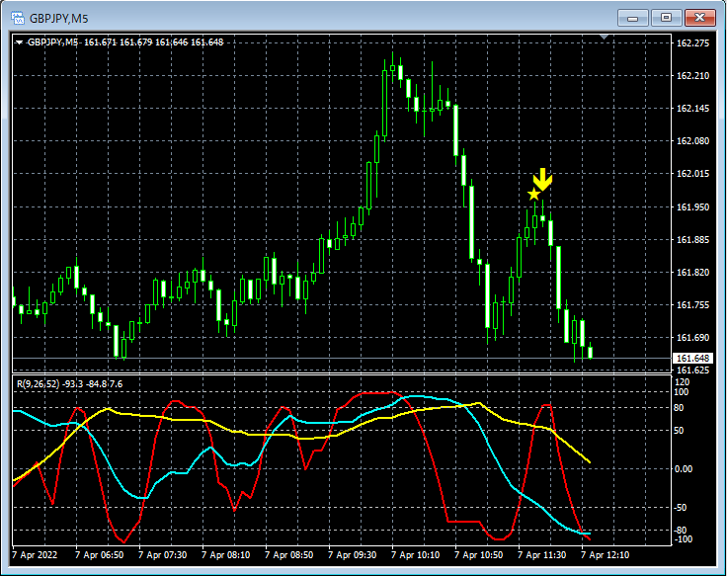
Task: Click the 7 Apr 08:10 time label
Action: click(225, 555)
